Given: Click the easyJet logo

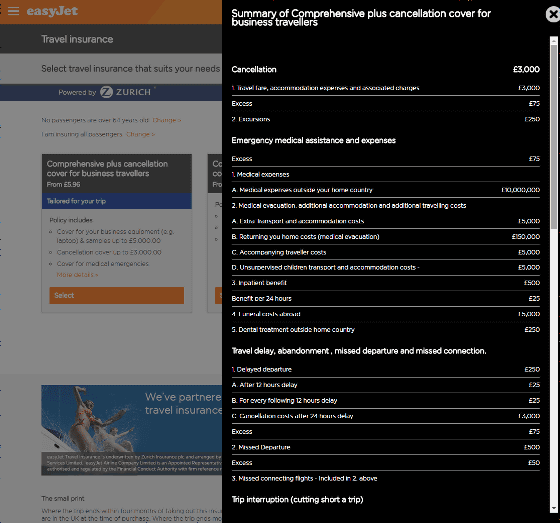Looking at the screenshot, I should point(52,11).
